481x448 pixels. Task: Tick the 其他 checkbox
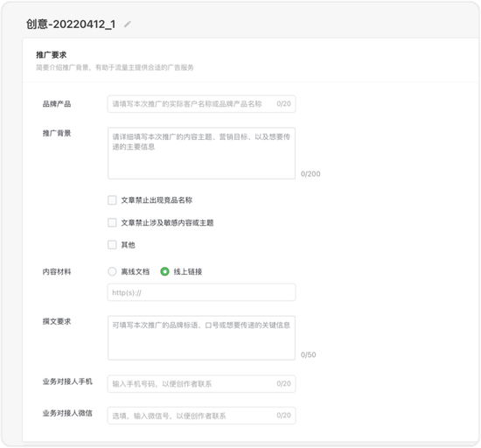pos(112,244)
